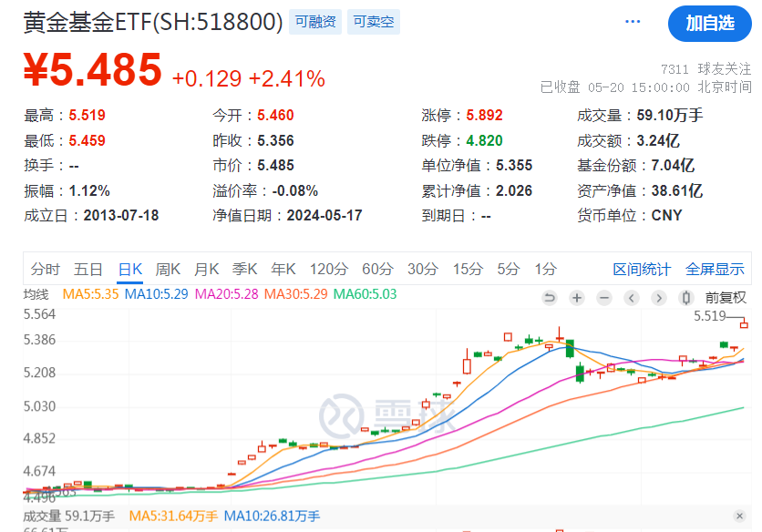Click the 货币单位 value CNY
Screen dimensions: 762x532
667,215
